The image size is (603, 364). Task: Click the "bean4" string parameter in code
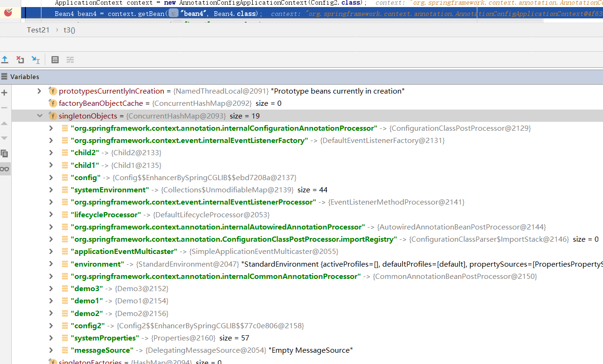pos(194,14)
